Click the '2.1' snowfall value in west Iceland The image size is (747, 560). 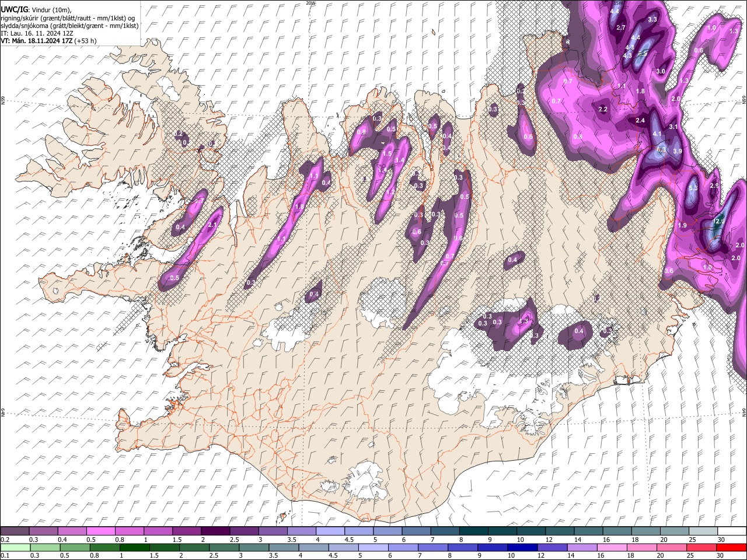212,225
